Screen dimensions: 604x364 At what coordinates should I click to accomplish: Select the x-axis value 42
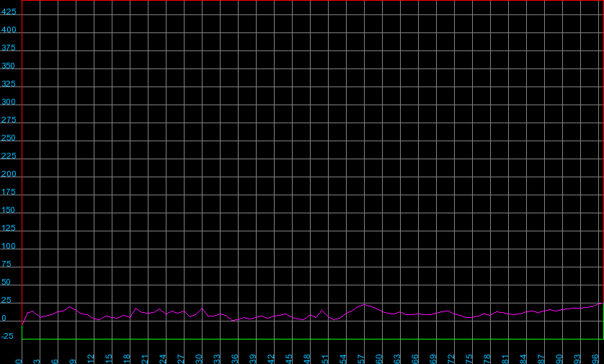pos(271,359)
